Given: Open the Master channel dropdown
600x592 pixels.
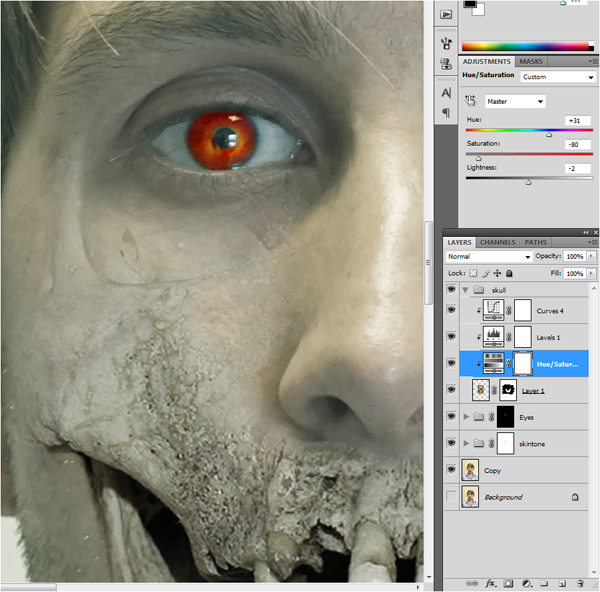Looking at the screenshot, I should (515, 101).
